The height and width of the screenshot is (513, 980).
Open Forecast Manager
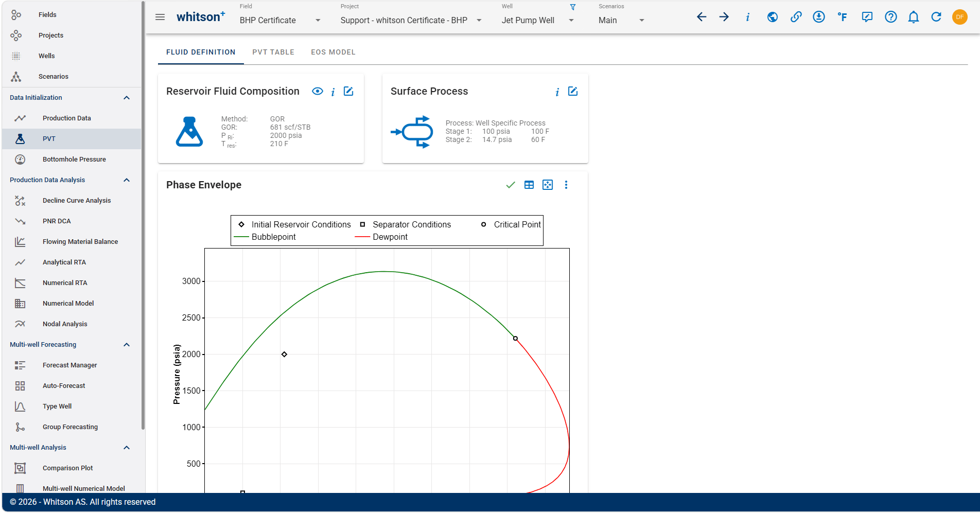72,365
